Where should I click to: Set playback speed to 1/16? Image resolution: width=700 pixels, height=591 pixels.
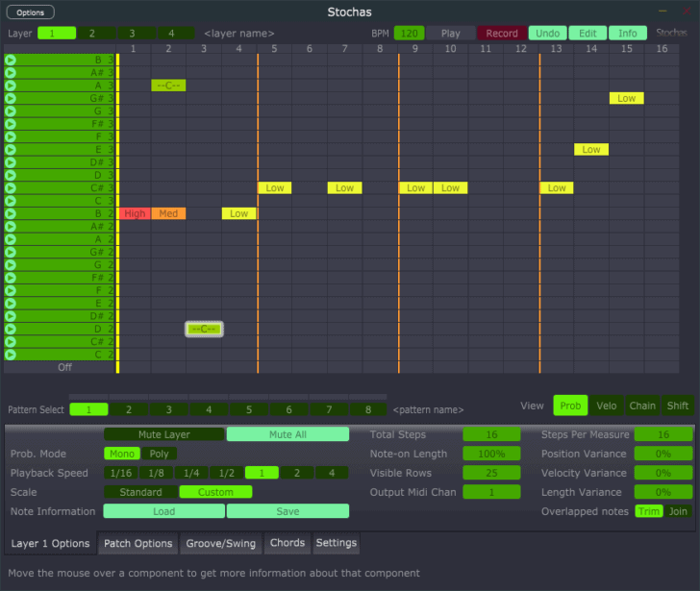[121, 473]
